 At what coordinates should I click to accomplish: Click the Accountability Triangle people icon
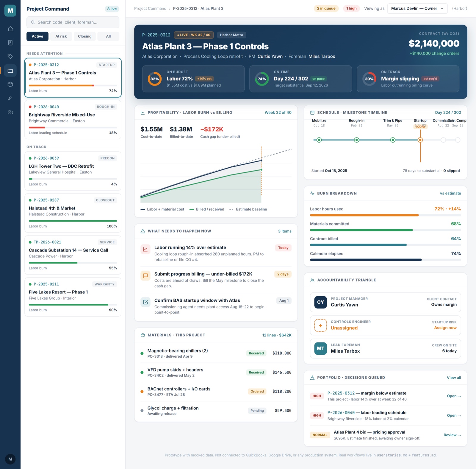pyautogui.click(x=312, y=280)
